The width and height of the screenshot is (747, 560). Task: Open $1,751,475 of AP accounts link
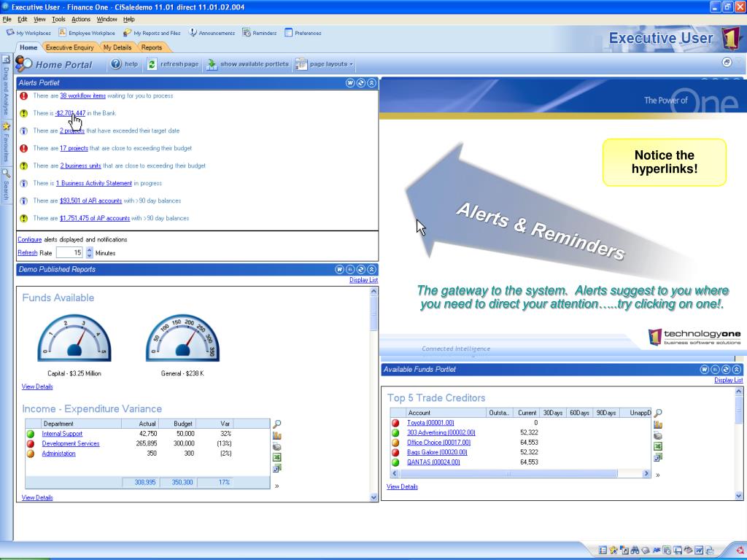point(95,218)
